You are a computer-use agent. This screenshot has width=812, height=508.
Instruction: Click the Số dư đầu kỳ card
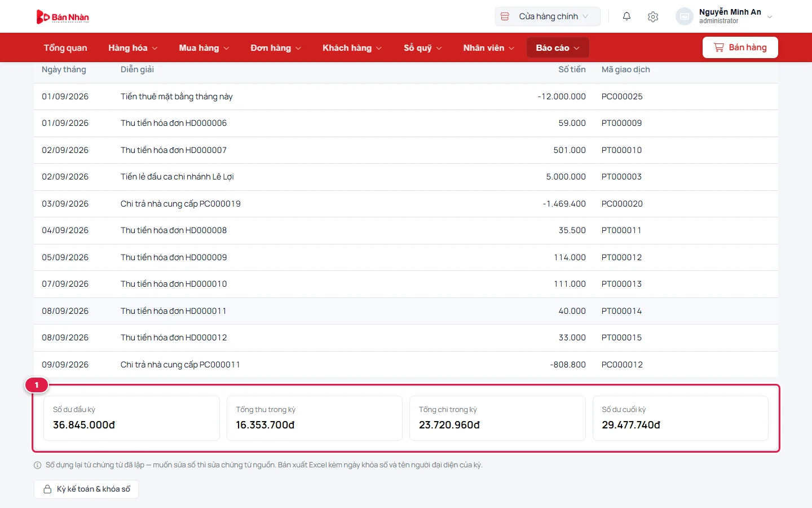[131, 418]
